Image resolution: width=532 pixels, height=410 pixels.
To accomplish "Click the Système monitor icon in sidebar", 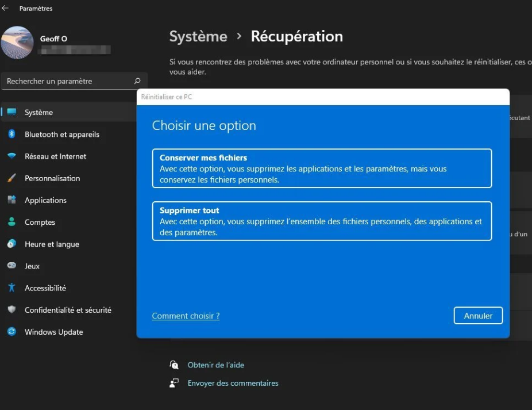I will pyautogui.click(x=11, y=112).
